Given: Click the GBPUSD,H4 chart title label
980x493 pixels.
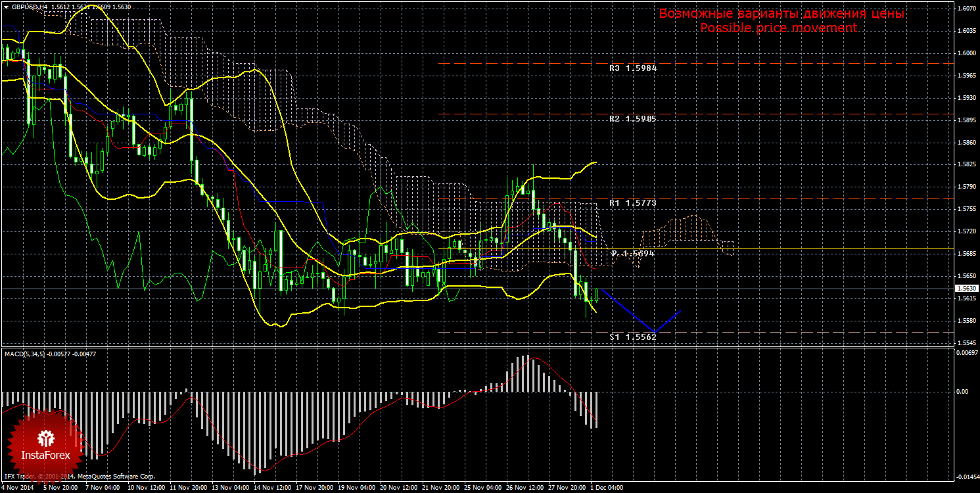Looking at the screenshot, I should point(30,7).
